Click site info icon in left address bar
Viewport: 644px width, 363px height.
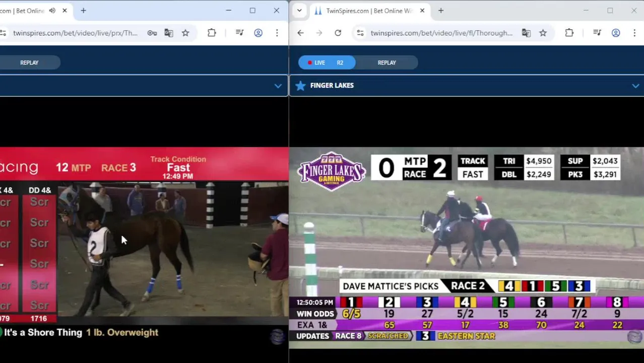coord(3,33)
